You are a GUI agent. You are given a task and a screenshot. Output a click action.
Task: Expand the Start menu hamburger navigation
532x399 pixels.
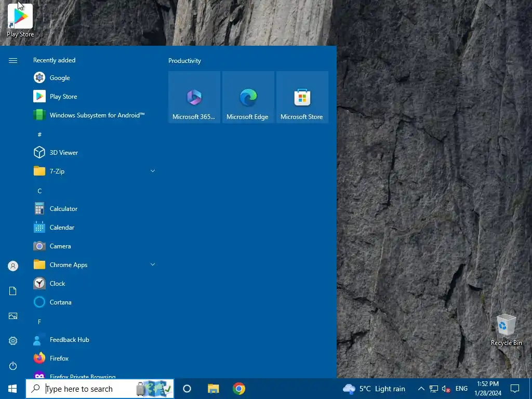pyautogui.click(x=13, y=60)
